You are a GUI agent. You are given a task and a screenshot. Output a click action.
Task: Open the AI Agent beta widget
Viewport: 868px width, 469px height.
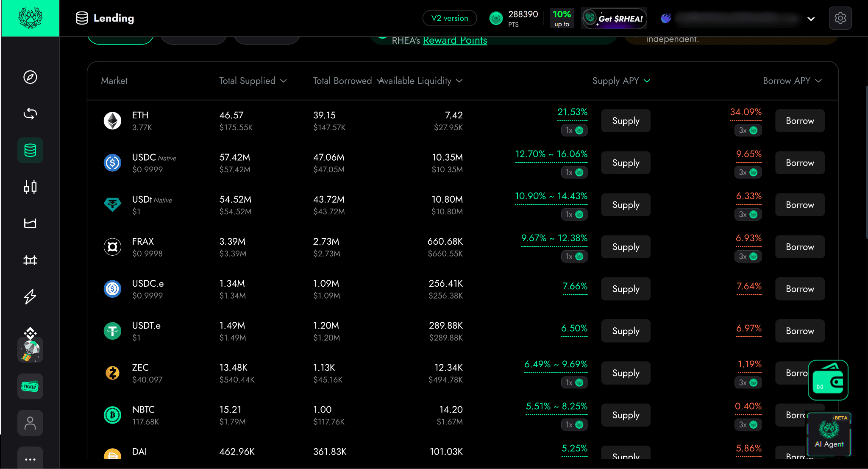(x=829, y=434)
